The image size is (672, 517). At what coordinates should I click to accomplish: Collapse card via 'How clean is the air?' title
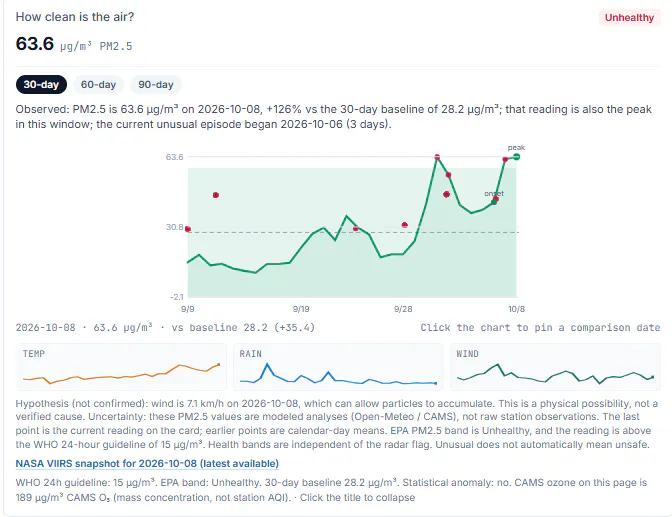pyautogui.click(x=75, y=17)
